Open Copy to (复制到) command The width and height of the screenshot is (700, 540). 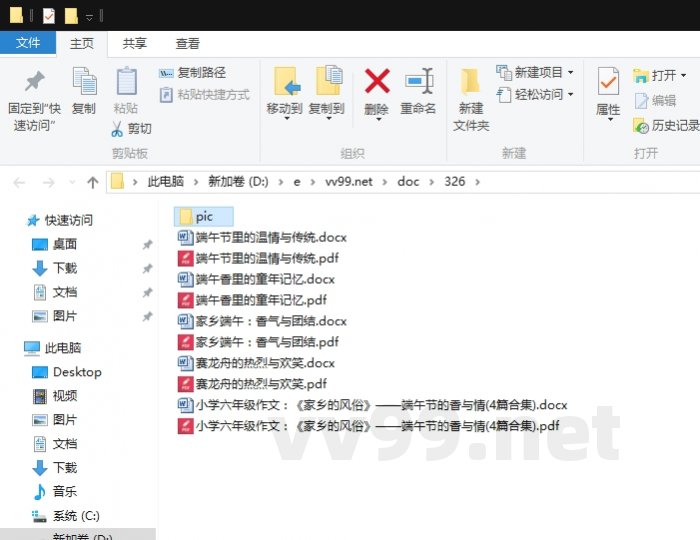[x=326, y=92]
